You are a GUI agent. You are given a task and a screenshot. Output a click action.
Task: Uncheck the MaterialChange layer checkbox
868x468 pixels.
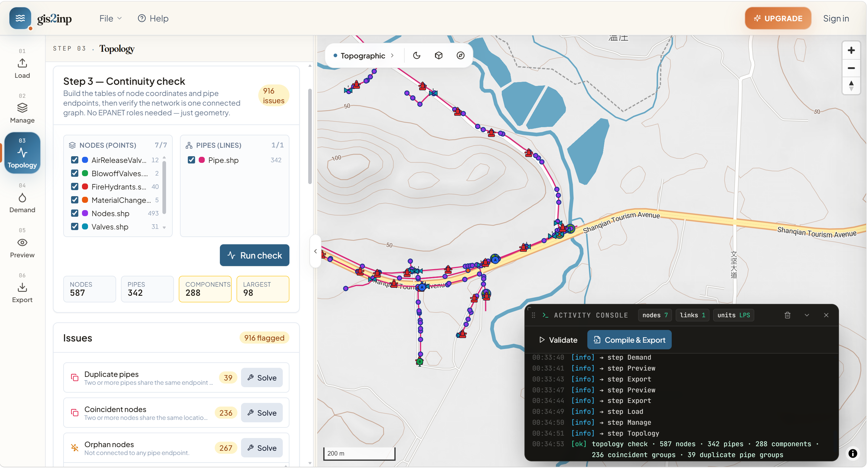75,200
